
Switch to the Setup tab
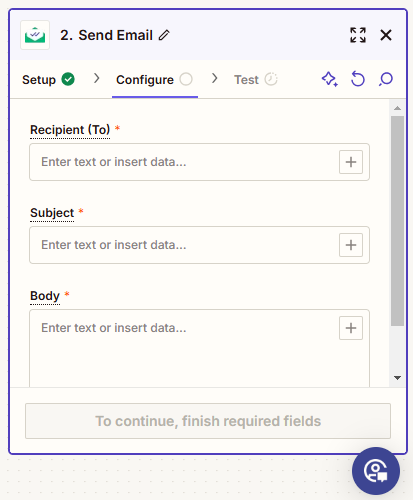click(x=48, y=80)
